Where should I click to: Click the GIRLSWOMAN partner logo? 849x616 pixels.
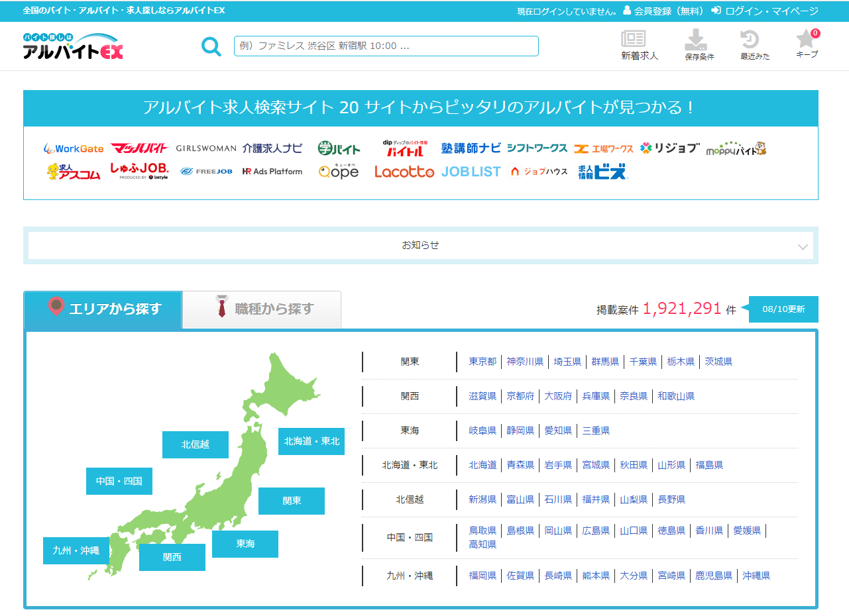206,148
